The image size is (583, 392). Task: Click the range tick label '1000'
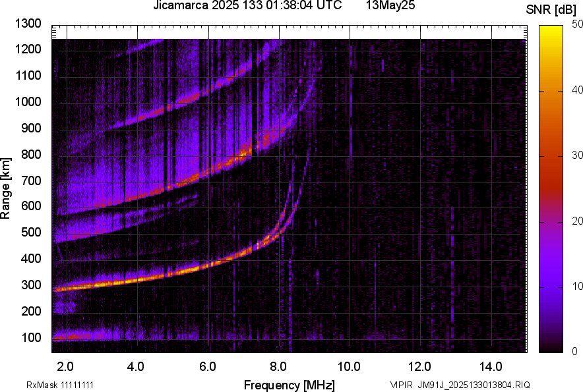pos(28,101)
